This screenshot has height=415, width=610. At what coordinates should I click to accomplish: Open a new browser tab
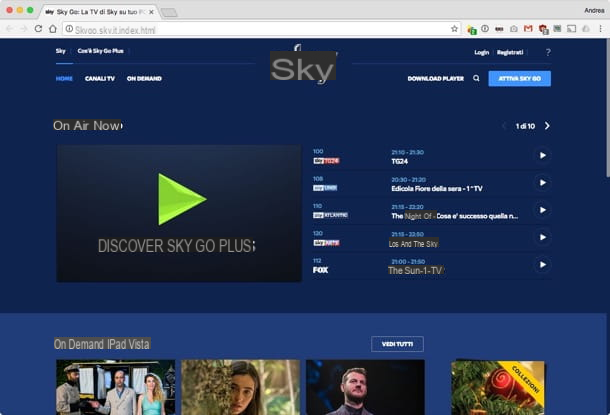169,13
